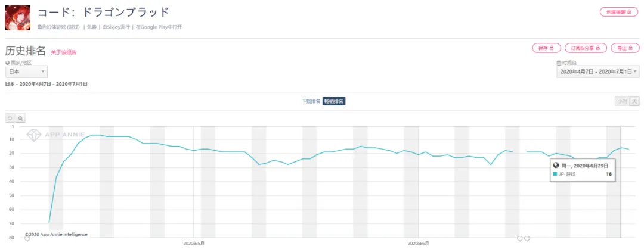644x249 pixels.
Task: Click the calendar icon beside 时间段
Action: tap(559, 63)
